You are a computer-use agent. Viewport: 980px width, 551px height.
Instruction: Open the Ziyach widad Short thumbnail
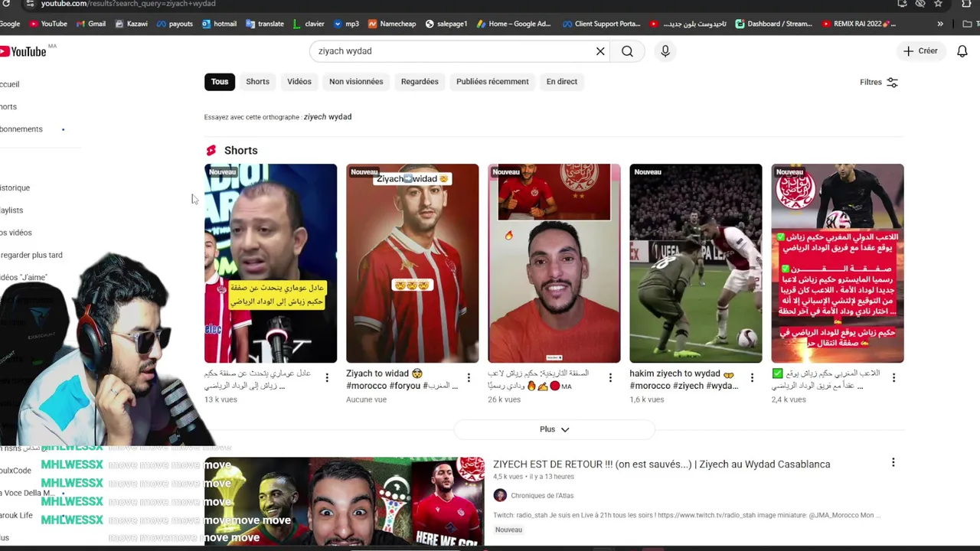pos(412,263)
